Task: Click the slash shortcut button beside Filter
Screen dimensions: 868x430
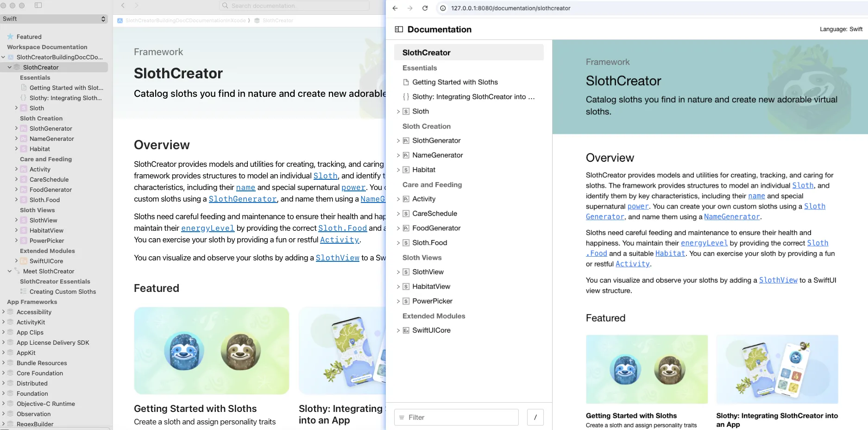Action: pyautogui.click(x=535, y=417)
